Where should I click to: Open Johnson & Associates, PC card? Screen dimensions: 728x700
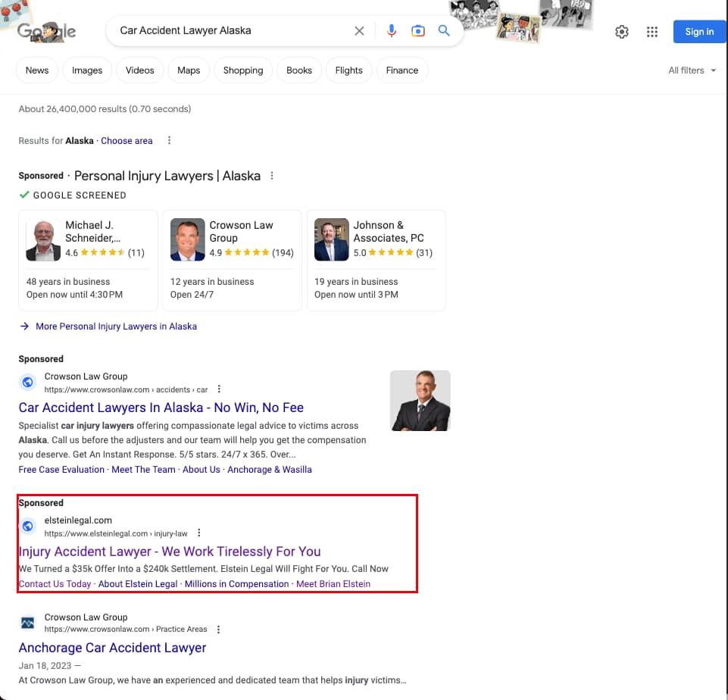[x=376, y=261]
